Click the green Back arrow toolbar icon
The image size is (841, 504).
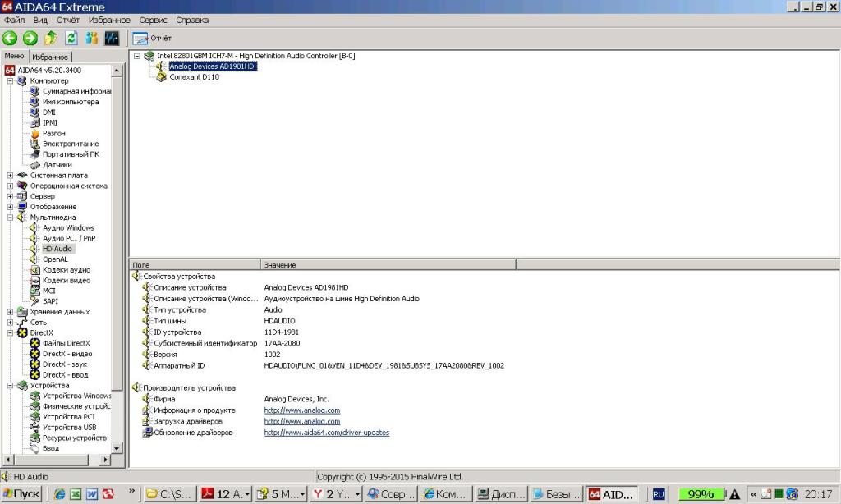pos(10,38)
